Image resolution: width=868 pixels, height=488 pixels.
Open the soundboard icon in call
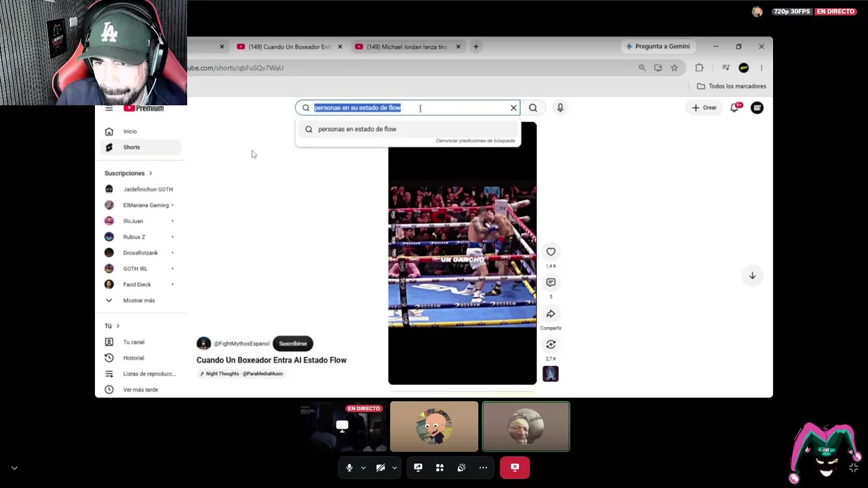[x=461, y=468]
